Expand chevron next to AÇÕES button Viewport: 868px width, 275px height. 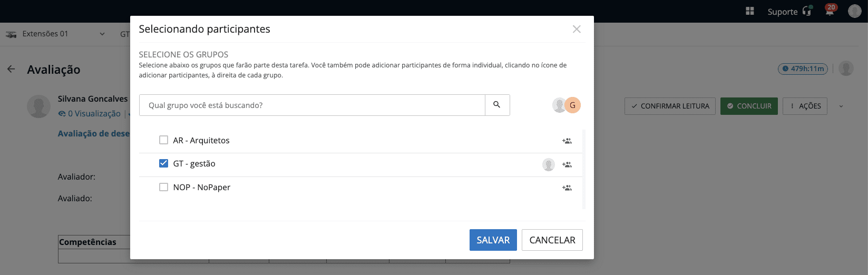pos(841,106)
